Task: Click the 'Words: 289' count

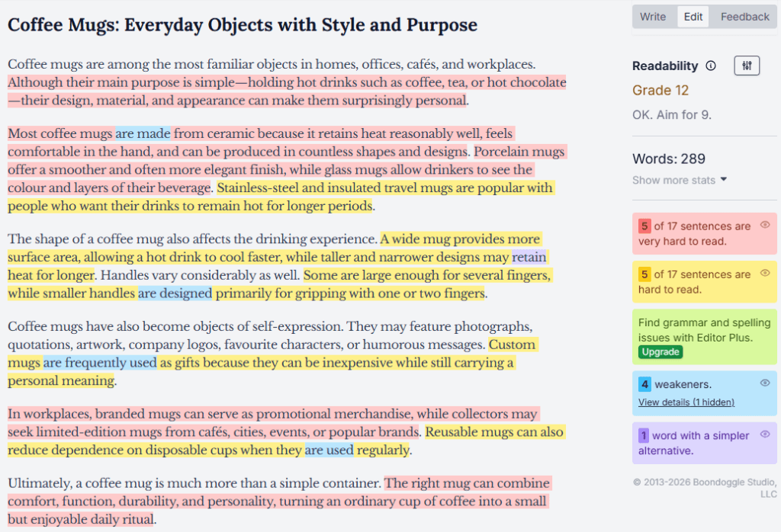Action: point(668,159)
